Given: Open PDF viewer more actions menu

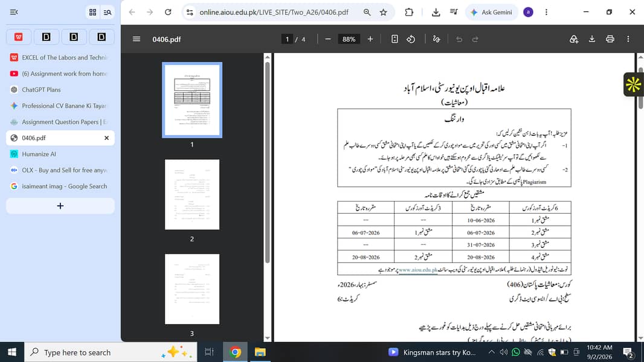Looking at the screenshot, I should tap(628, 39).
